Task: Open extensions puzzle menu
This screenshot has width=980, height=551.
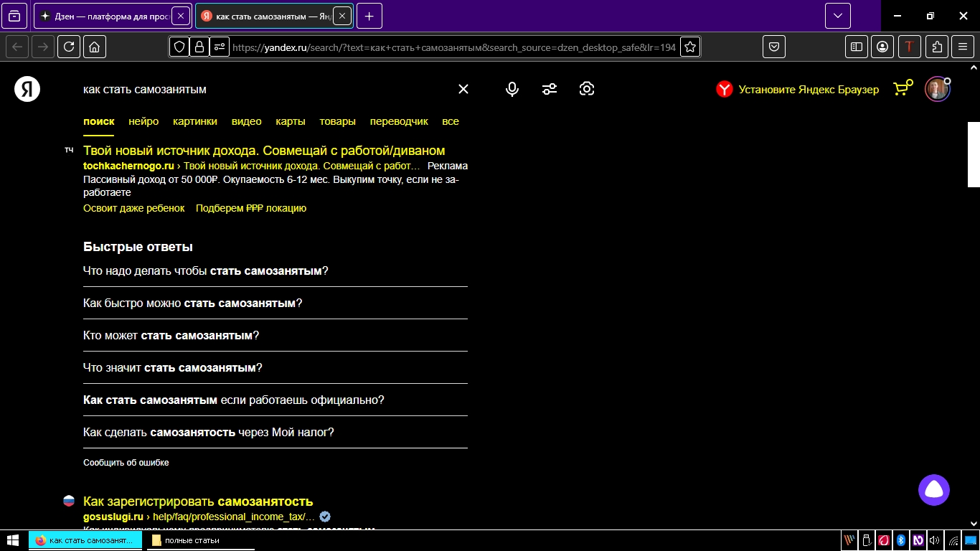Action: pos(936,47)
